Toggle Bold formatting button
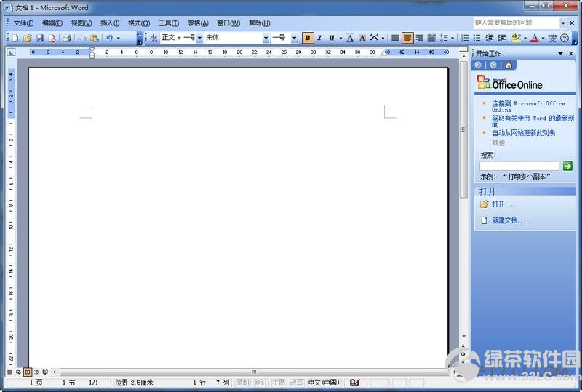Screen dimensions: 582x392 tap(307, 38)
